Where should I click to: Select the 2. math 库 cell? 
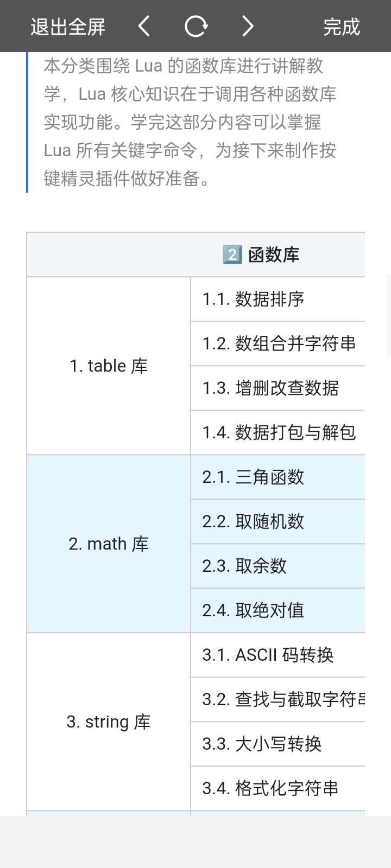(109, 544)
